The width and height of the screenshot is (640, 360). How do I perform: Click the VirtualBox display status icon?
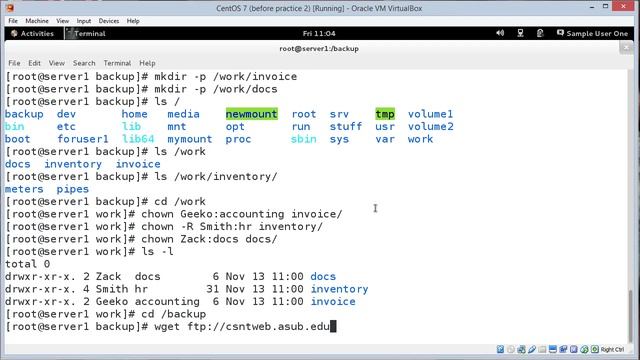pos(553,349)
